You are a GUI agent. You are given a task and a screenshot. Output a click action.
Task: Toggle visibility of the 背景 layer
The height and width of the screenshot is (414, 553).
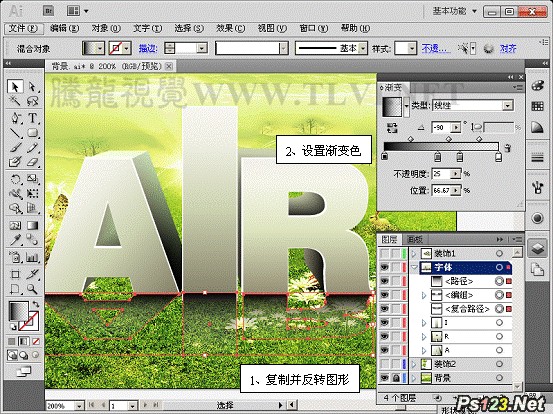point(384,378)
